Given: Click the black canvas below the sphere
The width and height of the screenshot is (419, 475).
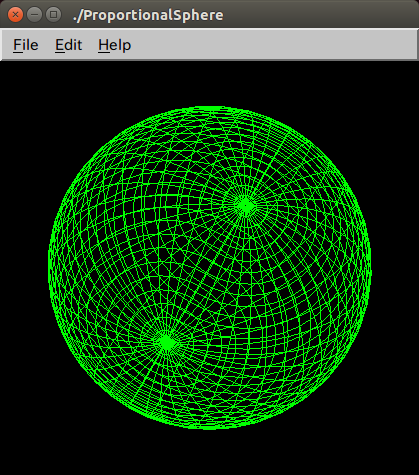Looking at the screenshot, I should (210, 452).
